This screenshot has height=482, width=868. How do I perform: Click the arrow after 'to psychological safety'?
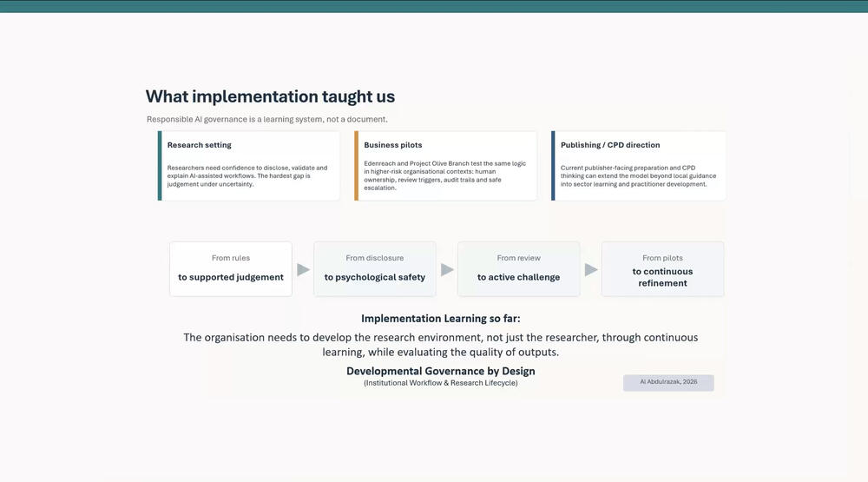447,270
